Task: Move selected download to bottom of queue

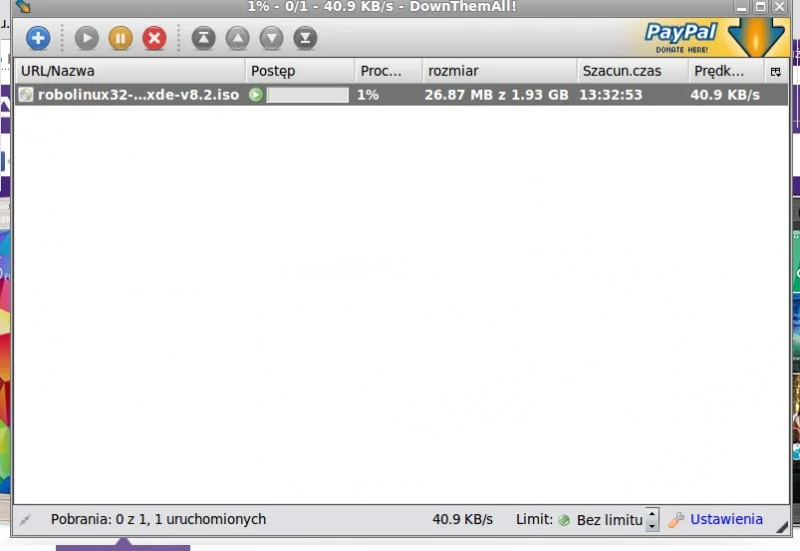Action: tap(305, 38)
